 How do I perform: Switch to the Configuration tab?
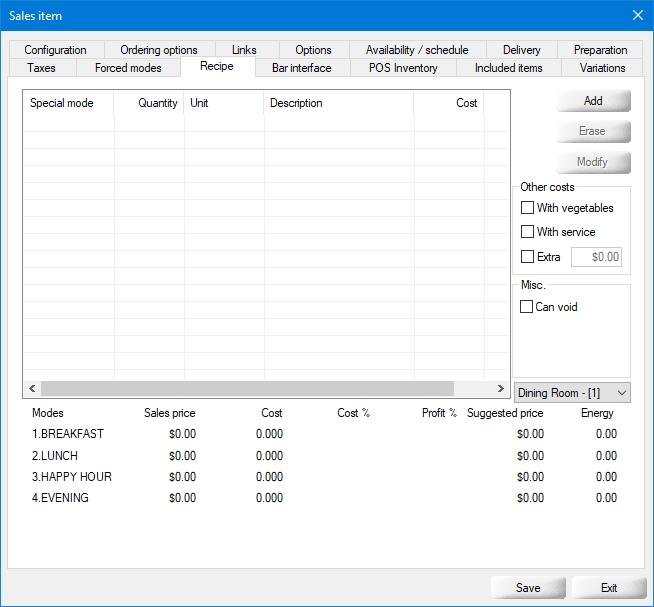click(x=55, y=50)
